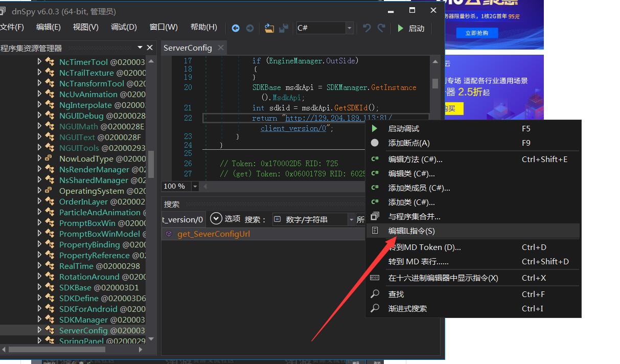Click the open file folder icon
The height and width of the screenshot is (364, 620).
tap(269, 28)
